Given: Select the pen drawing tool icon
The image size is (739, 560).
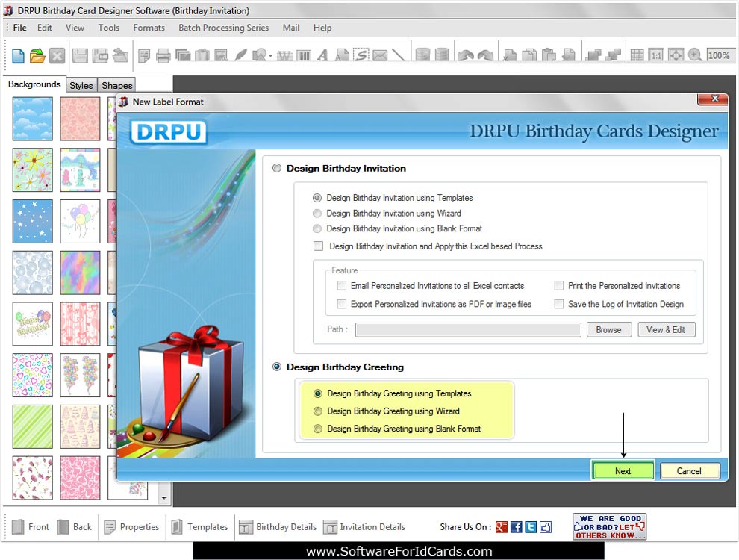Looking at the screenshot, I should (x=240, y=55).
